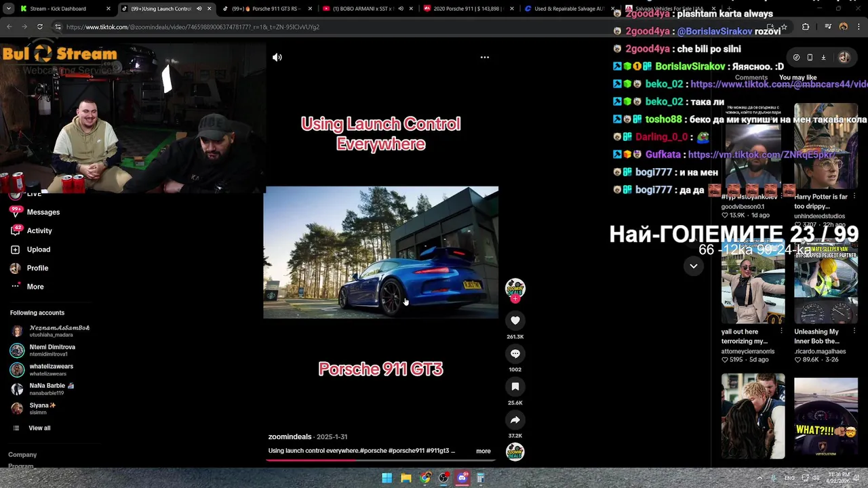868x488 pixels.
Task: Switch to the 2020 Porsche 911 $143,898 tab
Action: (468, 9)
